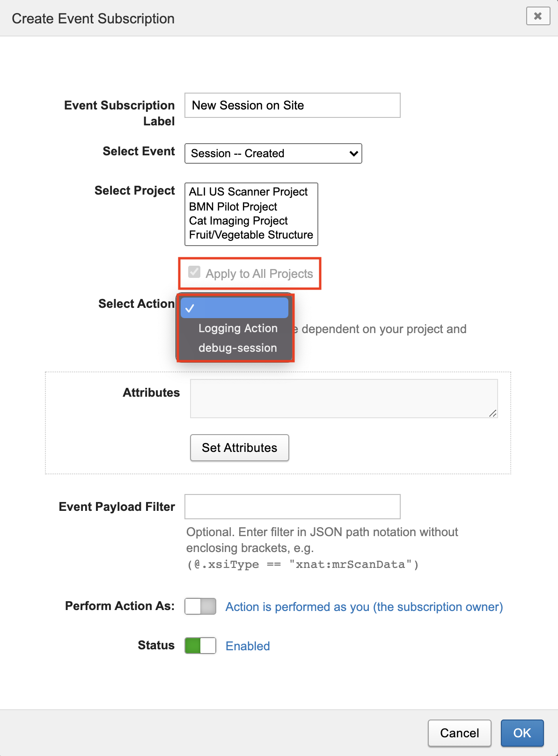Choose Logging Action from the action dropdown

pyautogui.click(x=237, y=328)
